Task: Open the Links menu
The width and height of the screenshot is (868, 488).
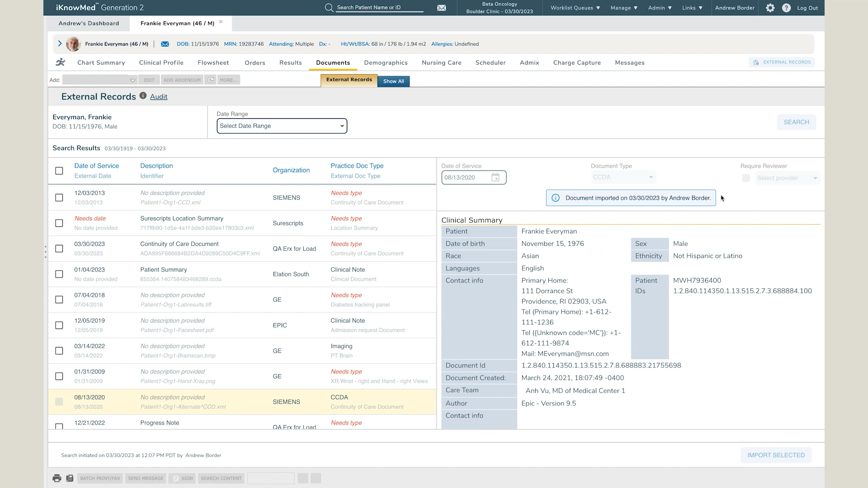Action: pyautogui.click(x=692, y=8)
